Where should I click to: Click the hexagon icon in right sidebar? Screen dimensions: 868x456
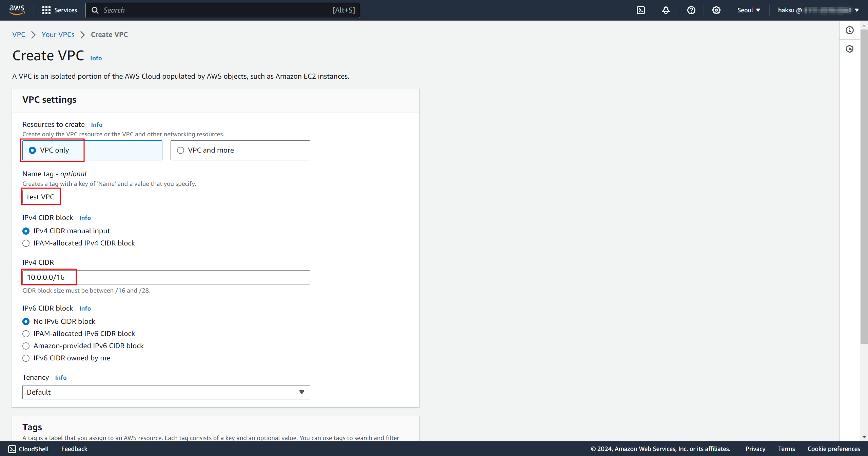tap(850, 49)
